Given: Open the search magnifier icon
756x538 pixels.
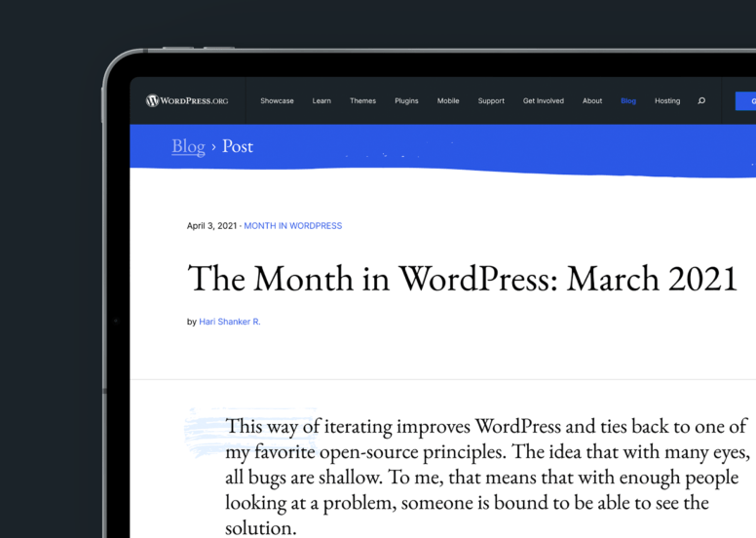Looking at the screenshot, I should click(701, 100).
